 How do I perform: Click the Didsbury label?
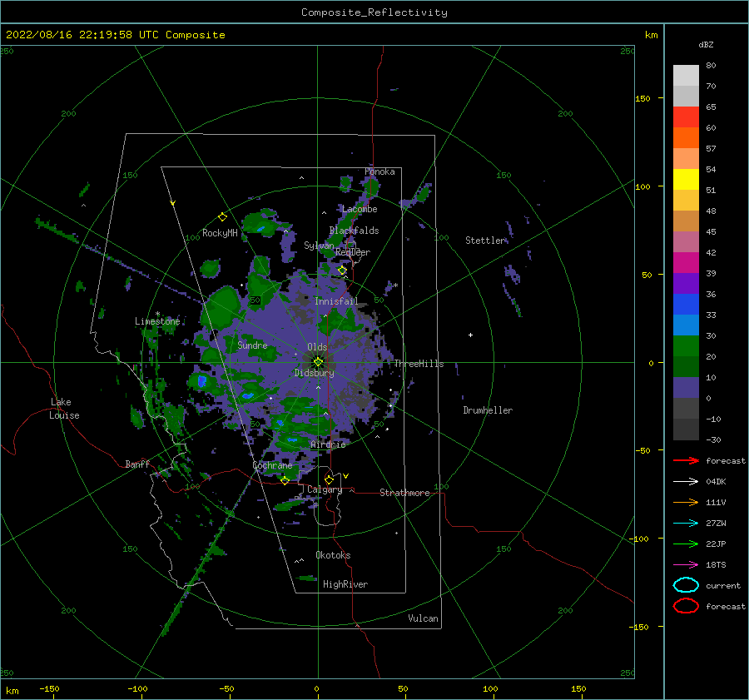315,373
